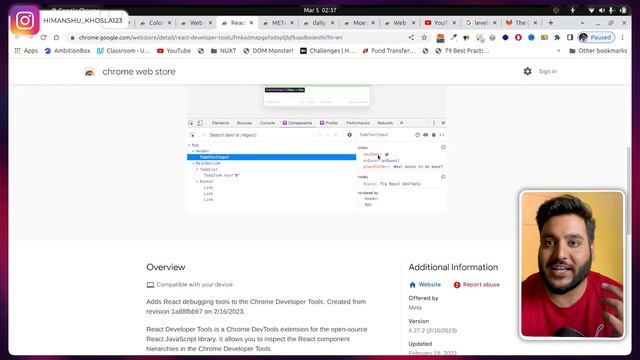Click the Additional Information heading

[x=453, y=267]
